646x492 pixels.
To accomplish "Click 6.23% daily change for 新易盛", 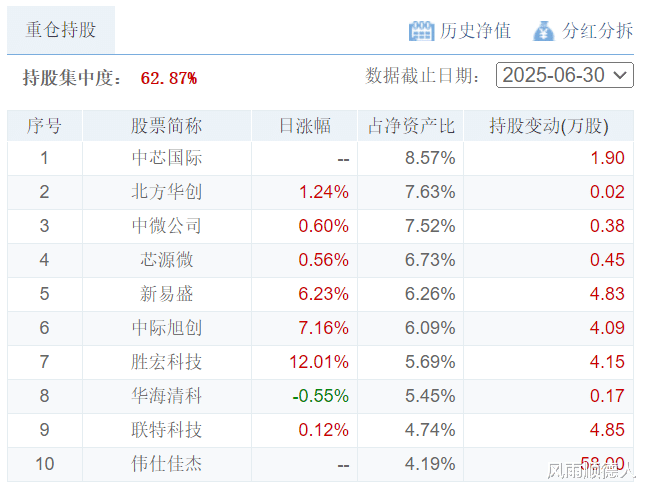I will click(324, 294).
